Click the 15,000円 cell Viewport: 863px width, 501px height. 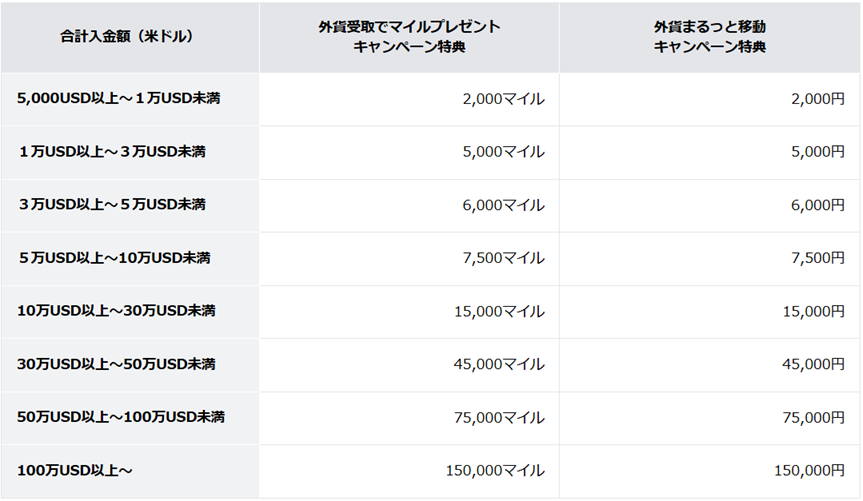click(x=813, y=311)
